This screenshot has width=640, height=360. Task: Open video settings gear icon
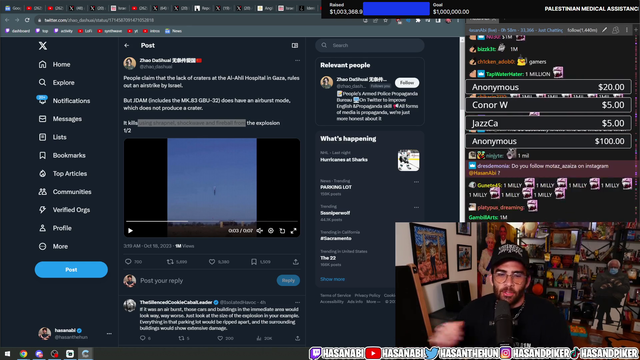(271, 231)
